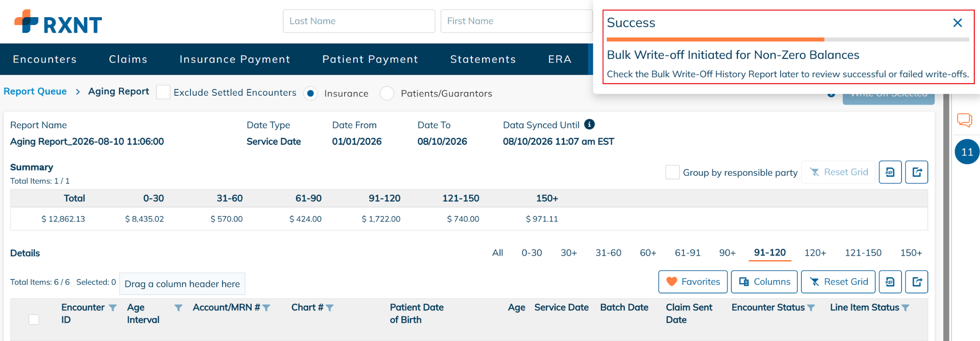Click the Last Name search field
This screenshot has height=341, width=980.
(359, 21)
